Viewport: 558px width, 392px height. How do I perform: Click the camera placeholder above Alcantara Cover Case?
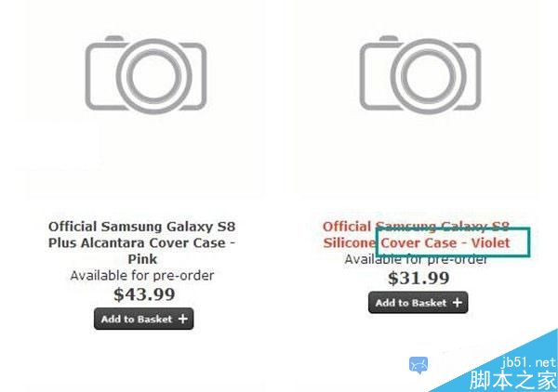click(146, 74)
